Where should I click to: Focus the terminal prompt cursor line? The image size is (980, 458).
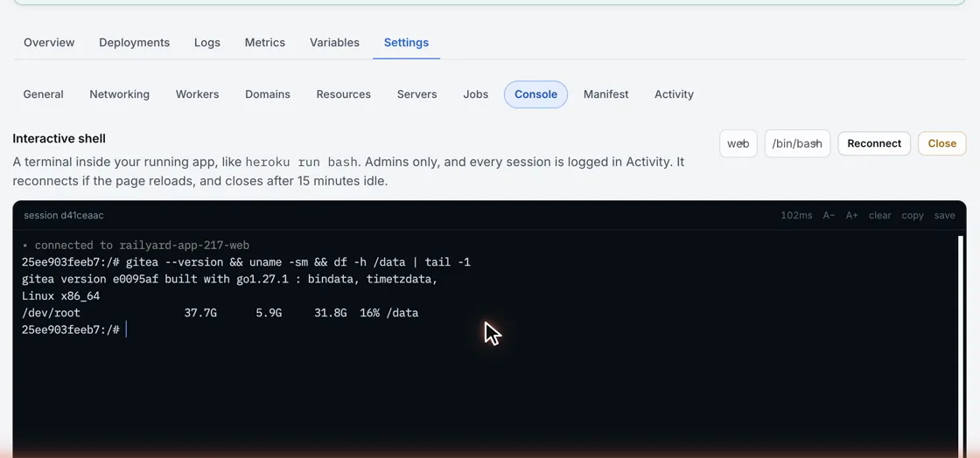click(73, 330)
